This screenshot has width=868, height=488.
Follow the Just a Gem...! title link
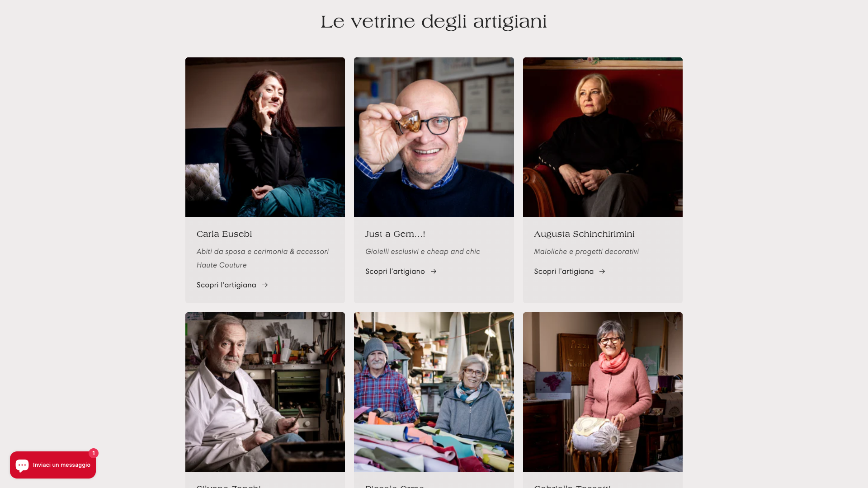pos(395,234)
